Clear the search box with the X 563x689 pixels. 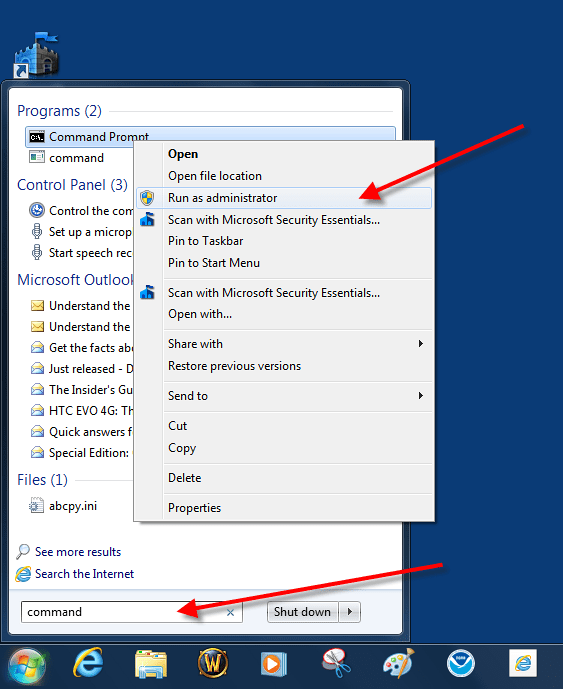pyautogui.click(x=230, y=613)
